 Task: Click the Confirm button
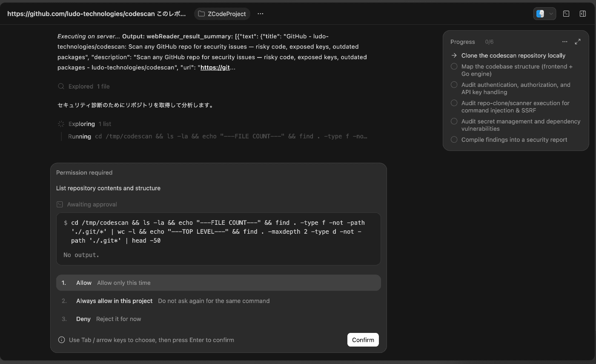(x=363, y=340)
